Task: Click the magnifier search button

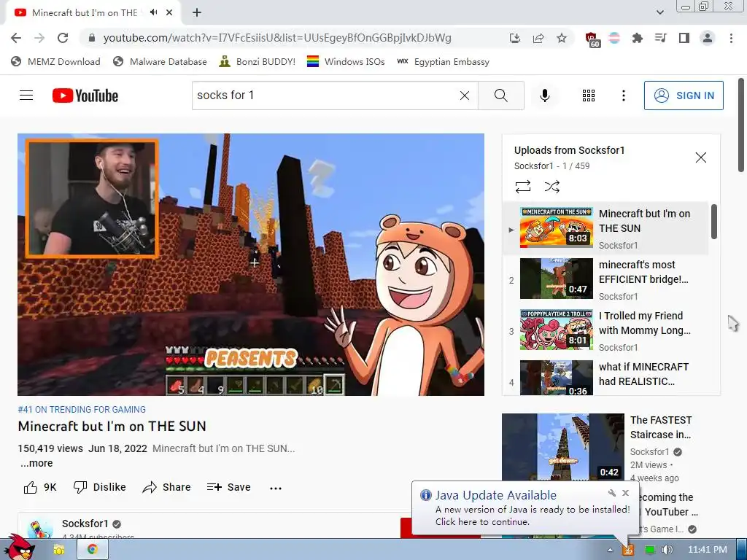Action: click(501, 96)
